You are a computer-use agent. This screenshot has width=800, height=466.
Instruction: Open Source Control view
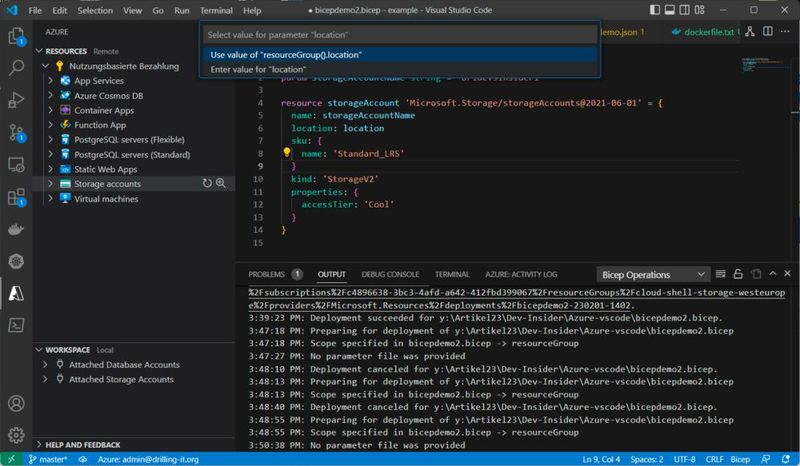[x=16, y=133]
